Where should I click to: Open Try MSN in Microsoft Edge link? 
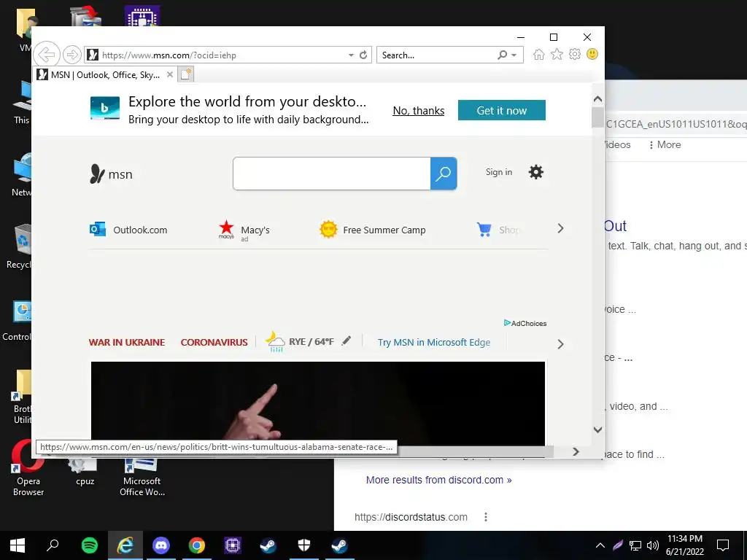point(434,342)
